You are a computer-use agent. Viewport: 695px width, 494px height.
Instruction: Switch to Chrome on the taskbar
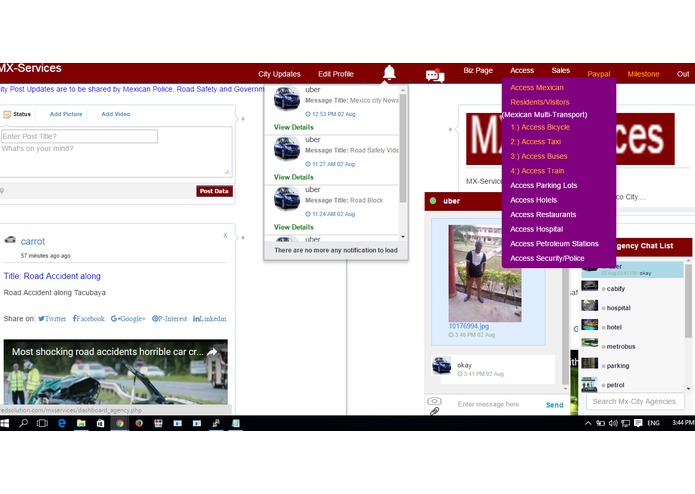[120, 423]
